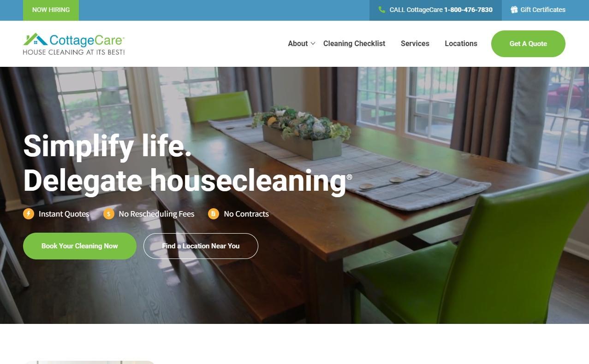Click Find a Location Near You
The height and width of the screenshot is (364, 589).
click(201, 246)
